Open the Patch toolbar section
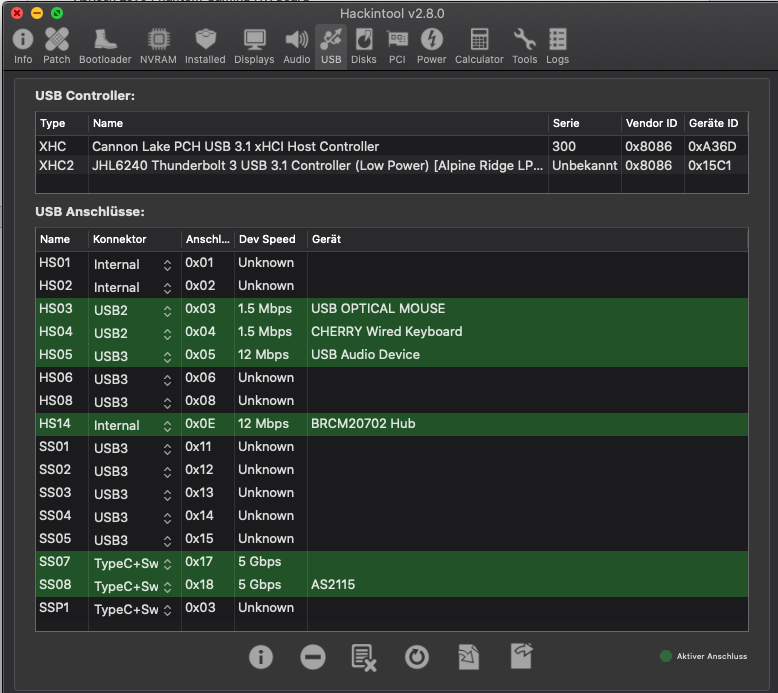The image size is (778, 693). [x=57, y=46]
